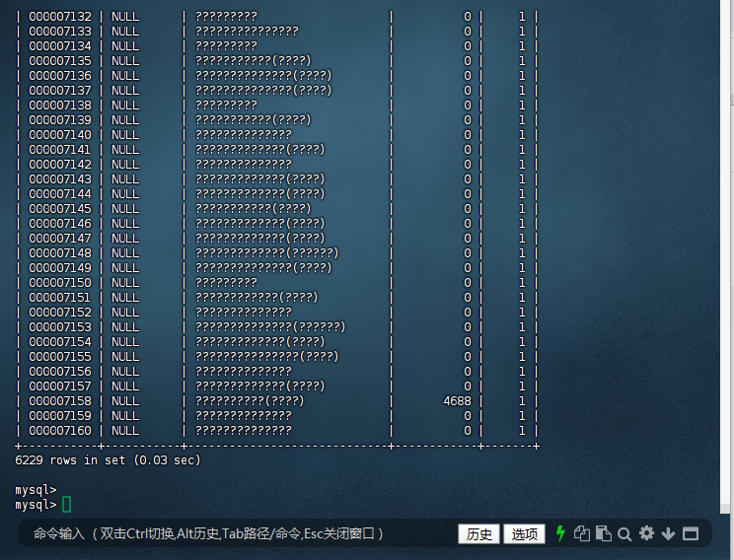The height and width of the screenshot is (560, 734).
Task: Open the 选项 options button
Action: pos(524,533)
